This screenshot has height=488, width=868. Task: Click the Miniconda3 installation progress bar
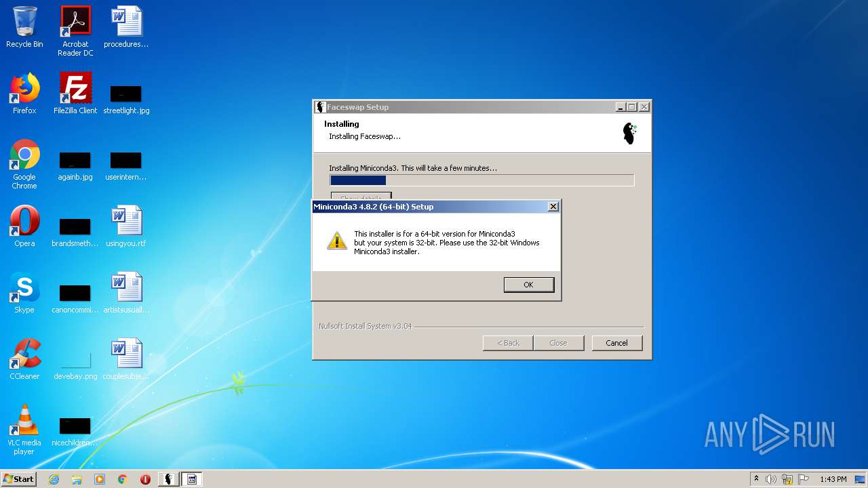[482, 180]
